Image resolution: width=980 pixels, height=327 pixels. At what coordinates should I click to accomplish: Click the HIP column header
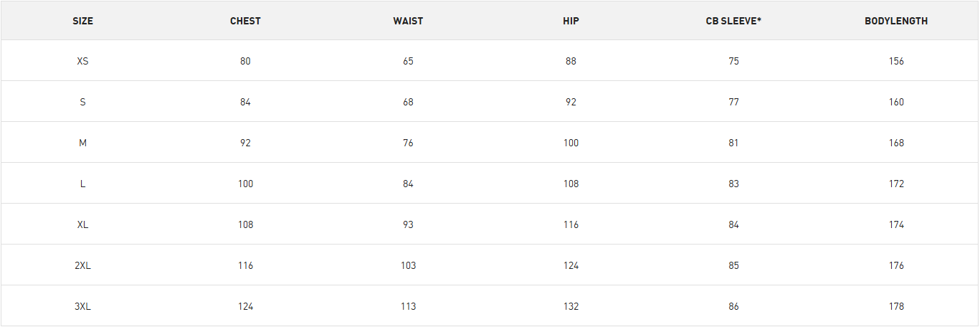coord(571,21)
